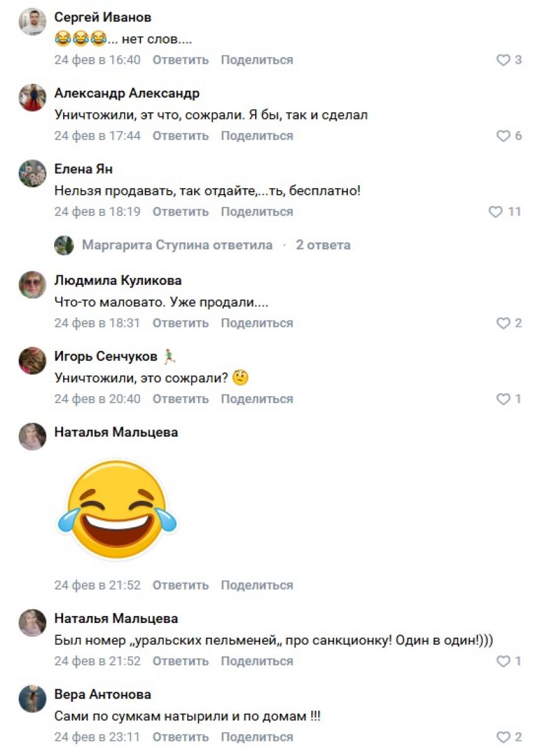This screenshot has width=540, height=756.
Task: Show Маргарита Ступина's reply thread
Action: point(177,245)
